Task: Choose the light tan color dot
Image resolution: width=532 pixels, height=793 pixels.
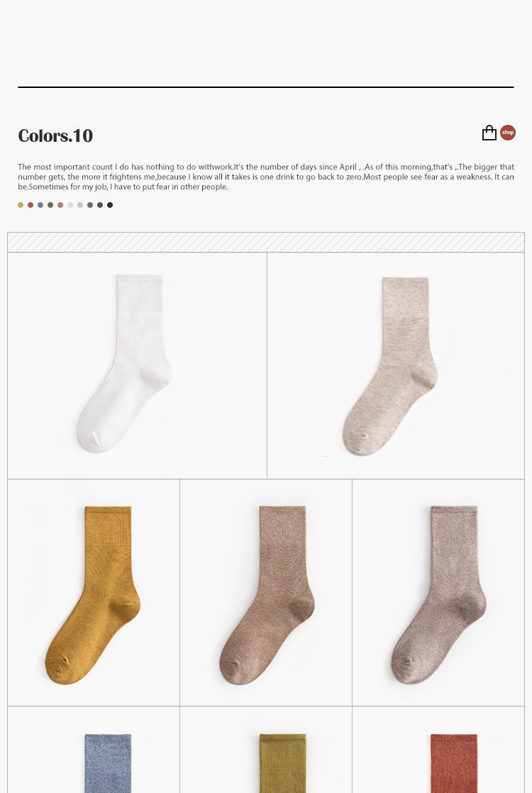Action: pos(60,205)
